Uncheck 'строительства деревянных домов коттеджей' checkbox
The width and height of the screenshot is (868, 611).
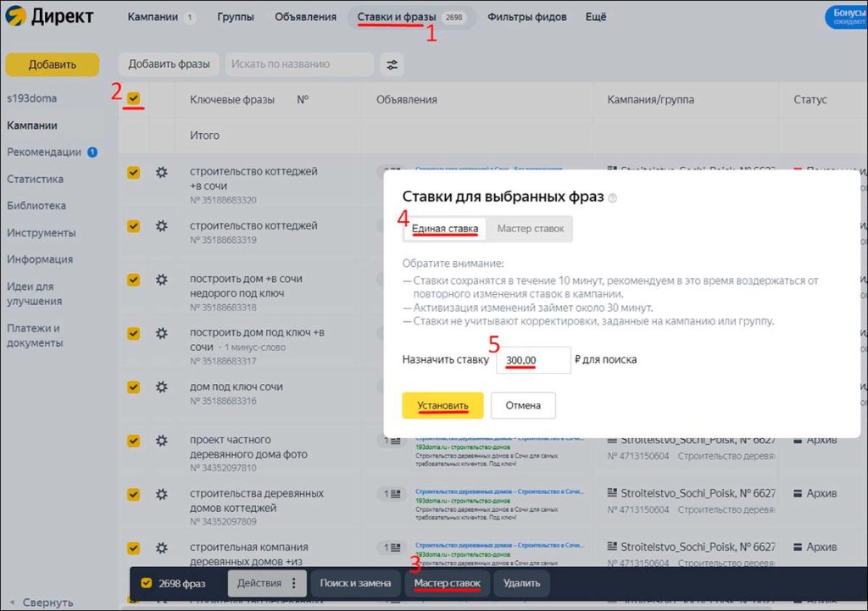pos(133,494)
